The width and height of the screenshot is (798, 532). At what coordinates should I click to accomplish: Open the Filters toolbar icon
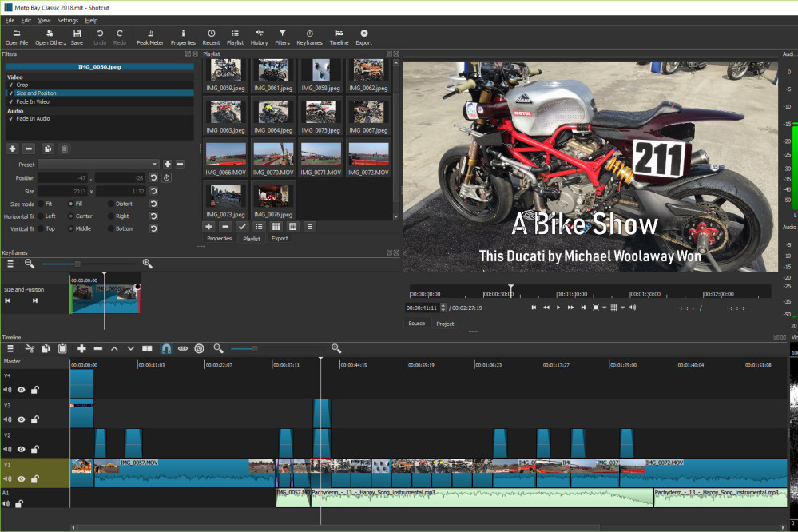coord(283,38)
